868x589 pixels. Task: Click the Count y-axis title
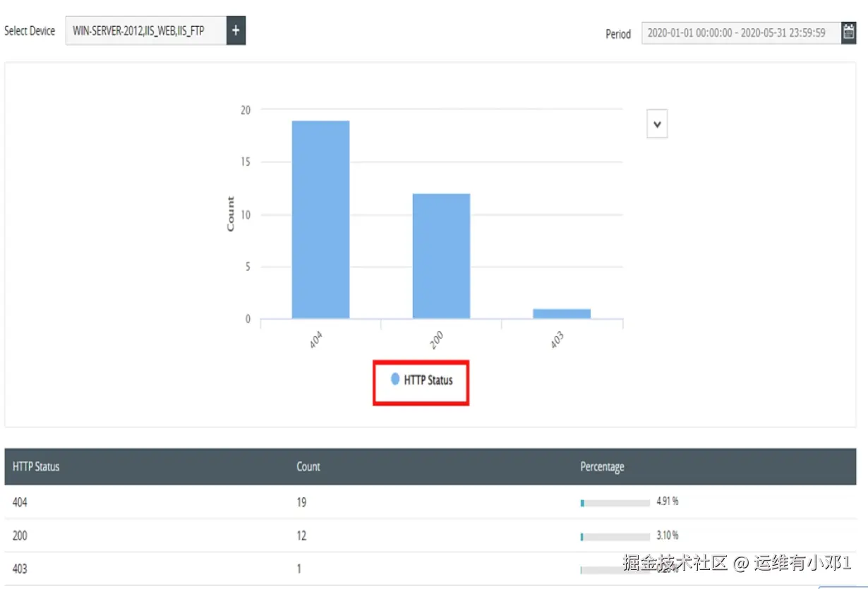point(231,214)
